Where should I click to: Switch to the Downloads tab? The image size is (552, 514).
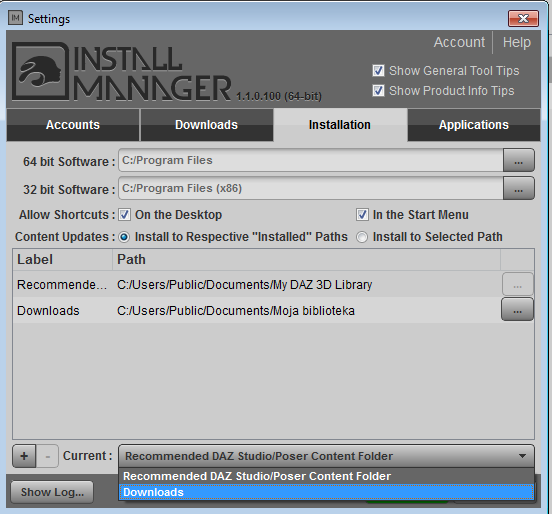pyautogui.click(x=207, y=125)
